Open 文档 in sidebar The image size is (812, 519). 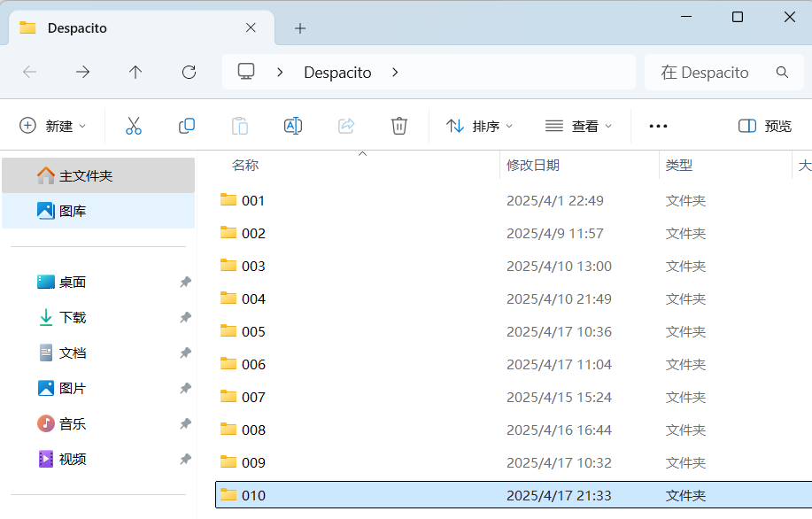(x=98, y=353)
